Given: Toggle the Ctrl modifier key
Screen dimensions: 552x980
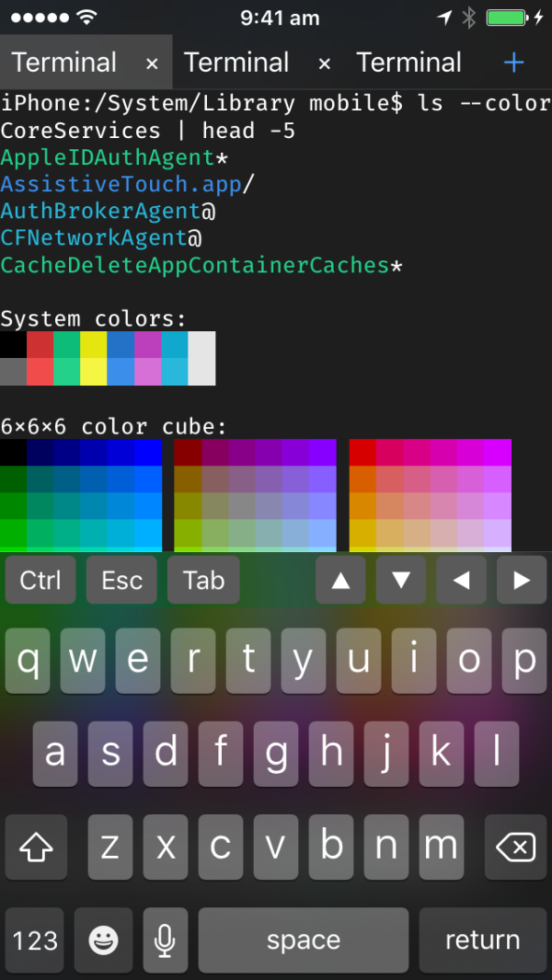Looking at the screenshot, I should (40, 580).
